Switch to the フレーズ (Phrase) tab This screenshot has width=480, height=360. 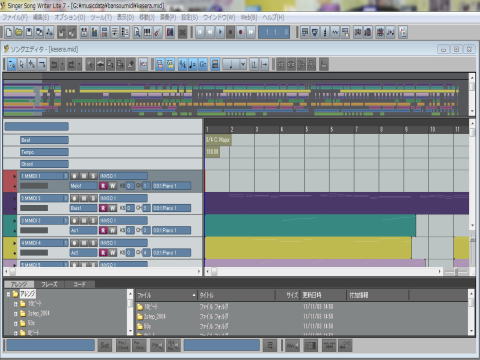click(x=49, y=284)
